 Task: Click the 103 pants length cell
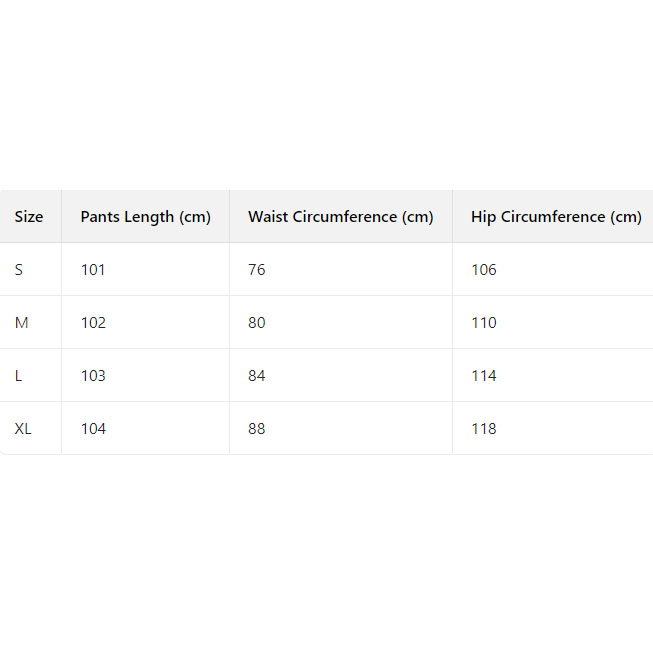[x=93, y=376]
